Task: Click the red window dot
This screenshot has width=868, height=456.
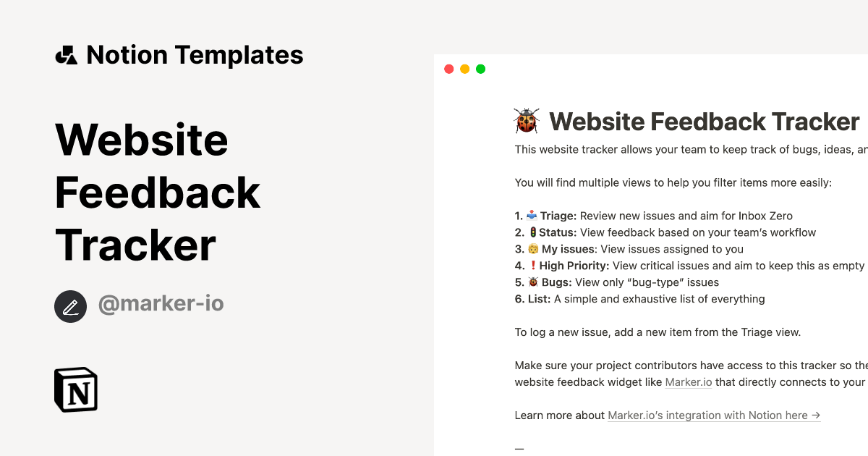Action: pos(448,68)
